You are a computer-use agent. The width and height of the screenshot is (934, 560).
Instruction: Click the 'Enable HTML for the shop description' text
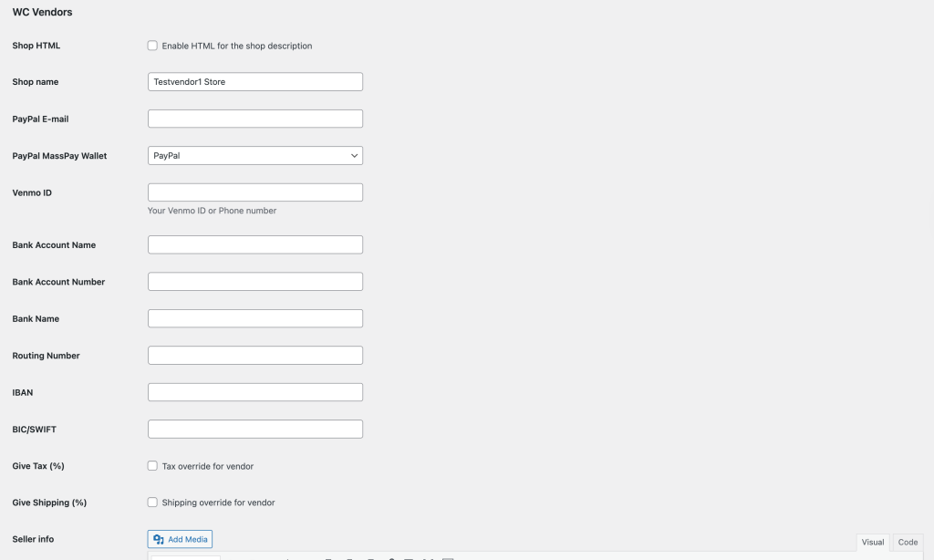point(237,46)
